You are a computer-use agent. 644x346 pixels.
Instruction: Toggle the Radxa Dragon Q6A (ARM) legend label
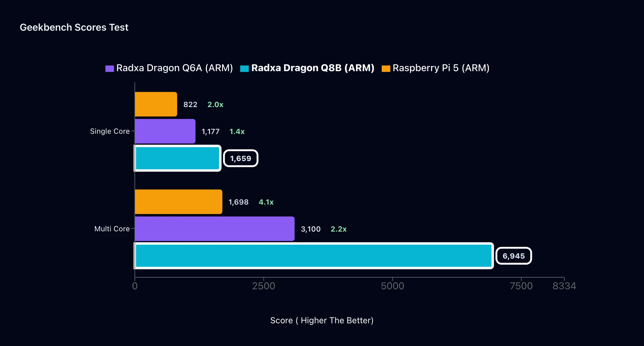click(175, 68)
